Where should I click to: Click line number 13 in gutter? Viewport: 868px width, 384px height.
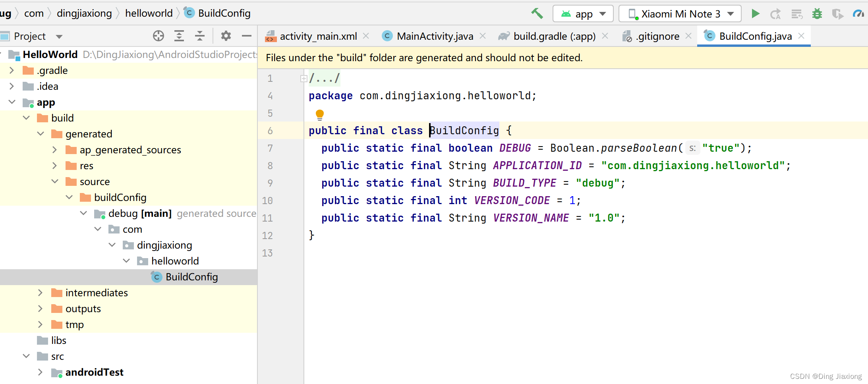[x=267, y=253]
